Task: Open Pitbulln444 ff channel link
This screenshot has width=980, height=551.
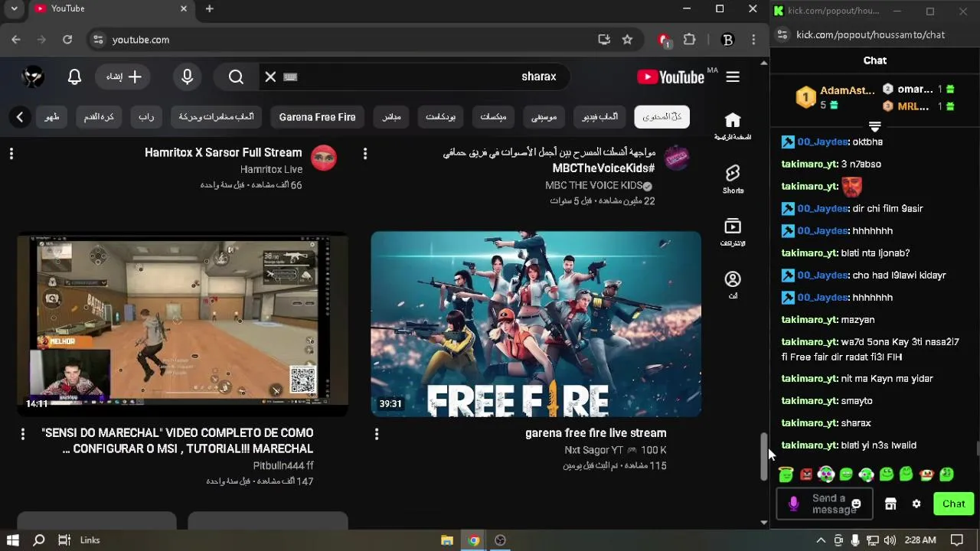Action: pos(283,465)
